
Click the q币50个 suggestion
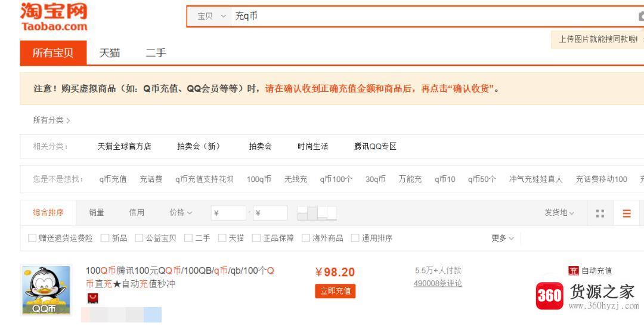coord(482,179)
